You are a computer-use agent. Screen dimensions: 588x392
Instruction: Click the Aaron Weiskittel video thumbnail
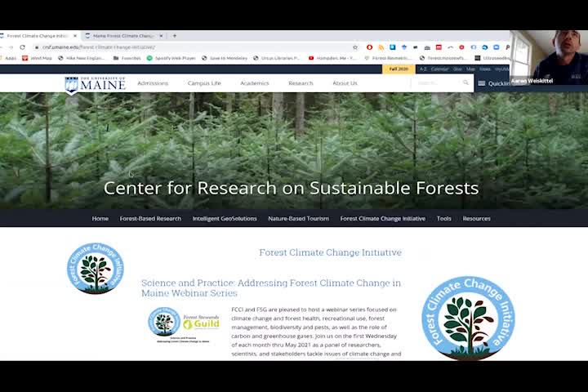(x=549, y=58)
